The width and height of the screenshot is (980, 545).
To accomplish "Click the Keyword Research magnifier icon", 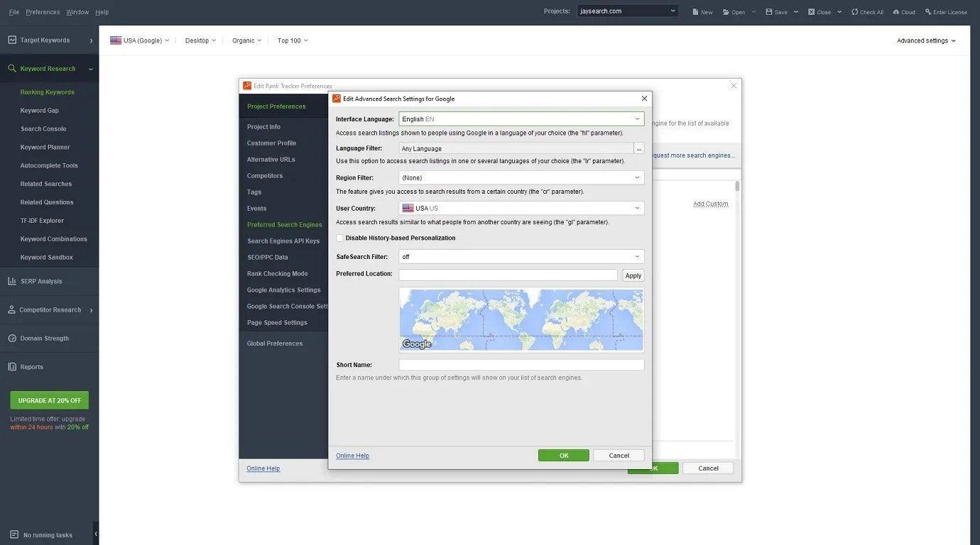I will coord(12,69).
